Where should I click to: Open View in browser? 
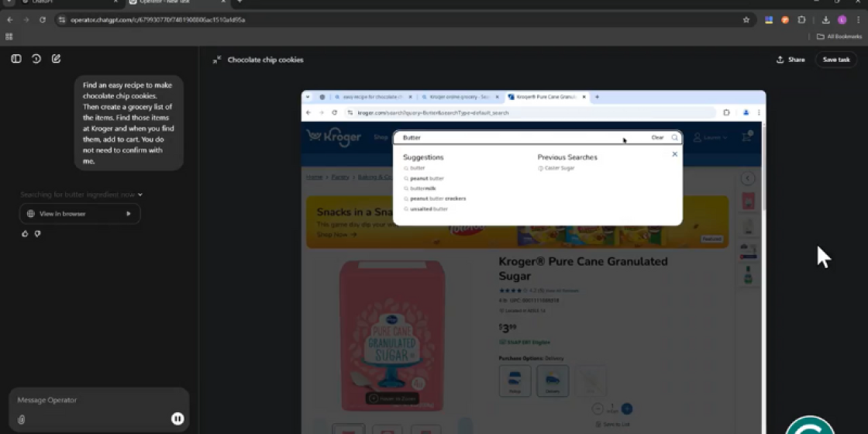pos(80,214)
